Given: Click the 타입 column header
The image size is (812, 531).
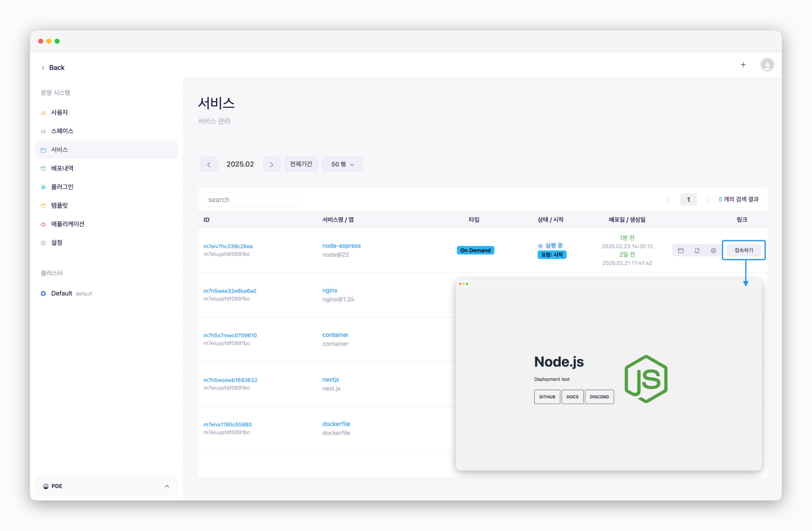Looking at the screenshot, I should point(474,220).
